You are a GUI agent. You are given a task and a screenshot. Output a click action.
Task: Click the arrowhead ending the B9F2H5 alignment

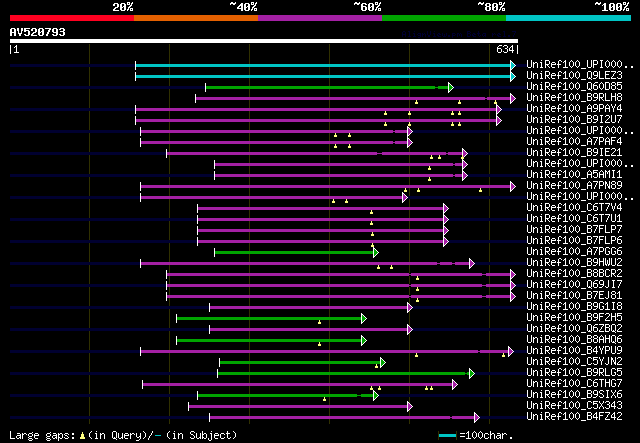[x=364, y=318]
